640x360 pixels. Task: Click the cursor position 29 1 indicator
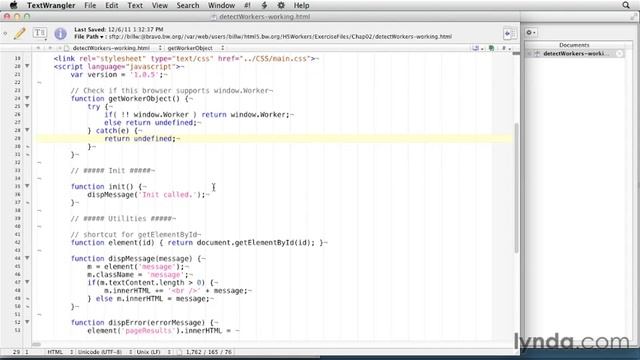20,352
